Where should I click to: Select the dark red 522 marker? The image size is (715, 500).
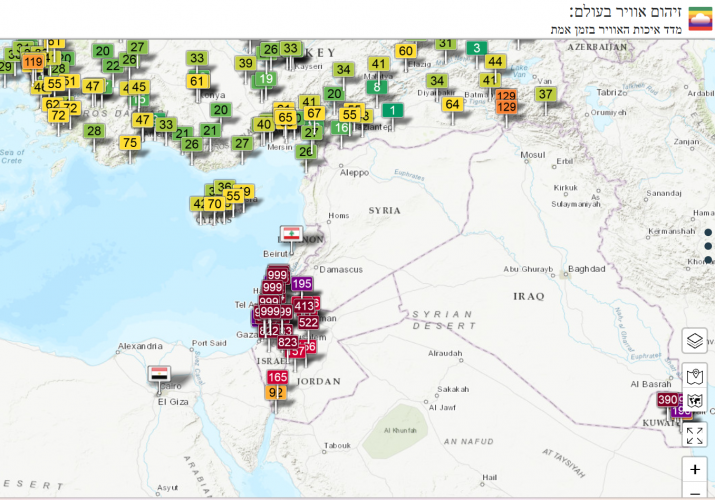308,322
